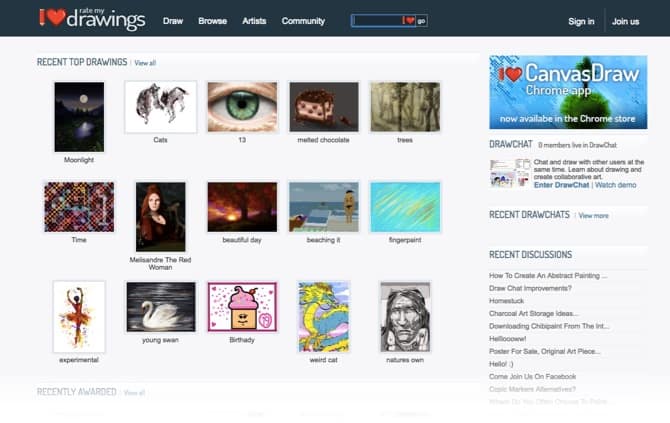This screenshot has height=423, width=670.
Task: Open the young swan drawing
Action: [161, 307]
